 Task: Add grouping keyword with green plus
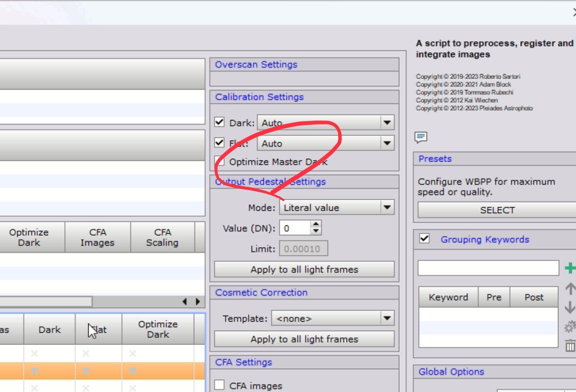click(569, 268)
